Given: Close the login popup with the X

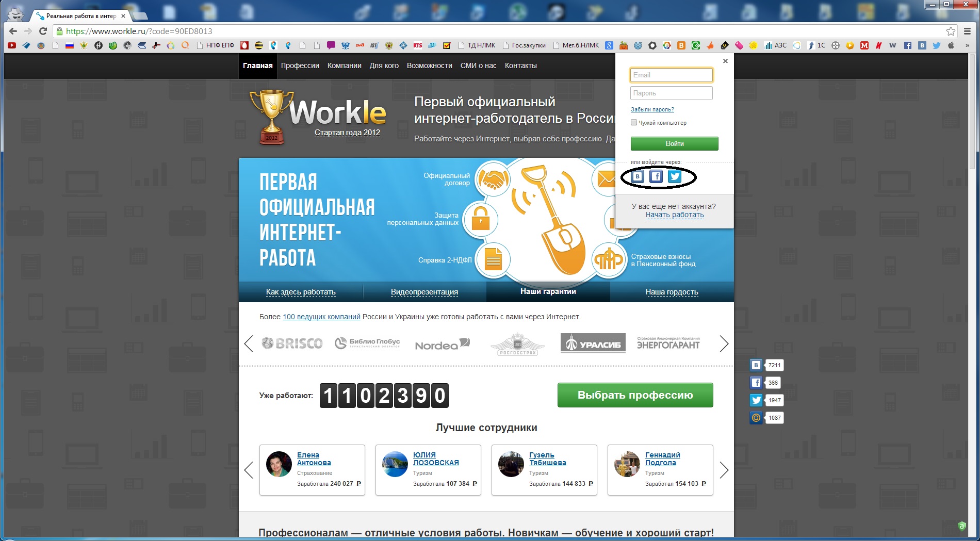Looking at the screenshot, I should pyautogui.click(x=725, y=61).
